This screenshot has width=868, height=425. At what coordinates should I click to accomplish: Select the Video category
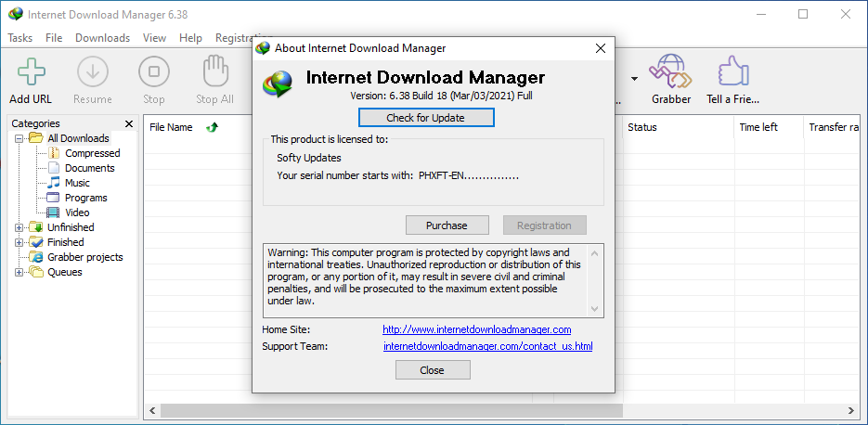click(x=77, y=213)
